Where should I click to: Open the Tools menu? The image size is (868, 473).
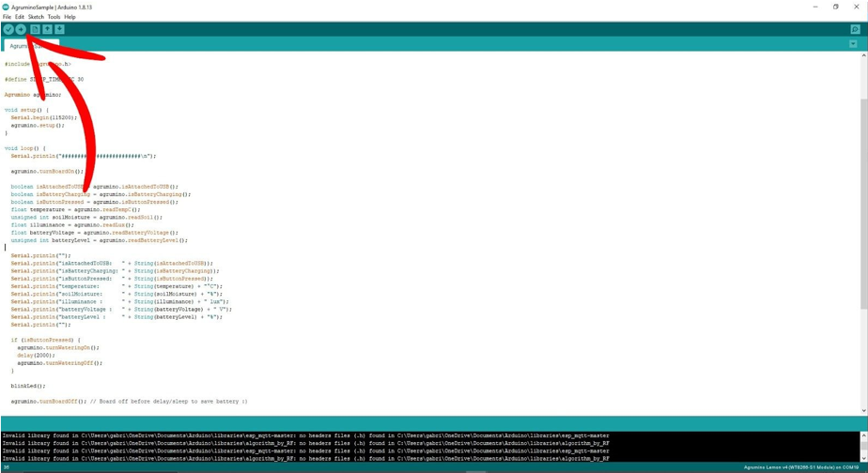click(x=54, y=17)
